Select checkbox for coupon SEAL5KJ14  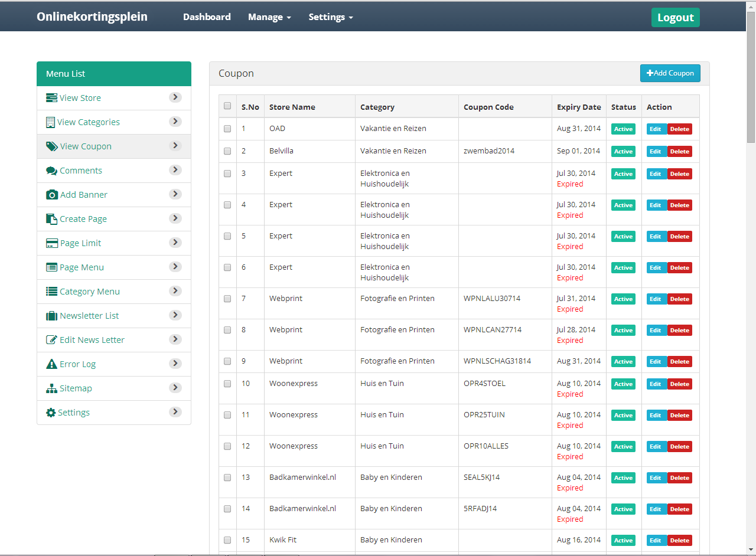tap(227, 477)
